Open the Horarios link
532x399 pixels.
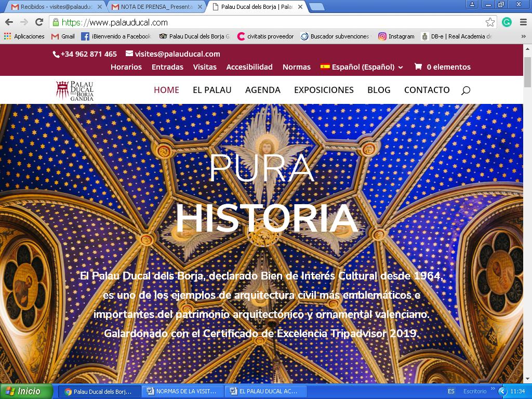[126, 67]
